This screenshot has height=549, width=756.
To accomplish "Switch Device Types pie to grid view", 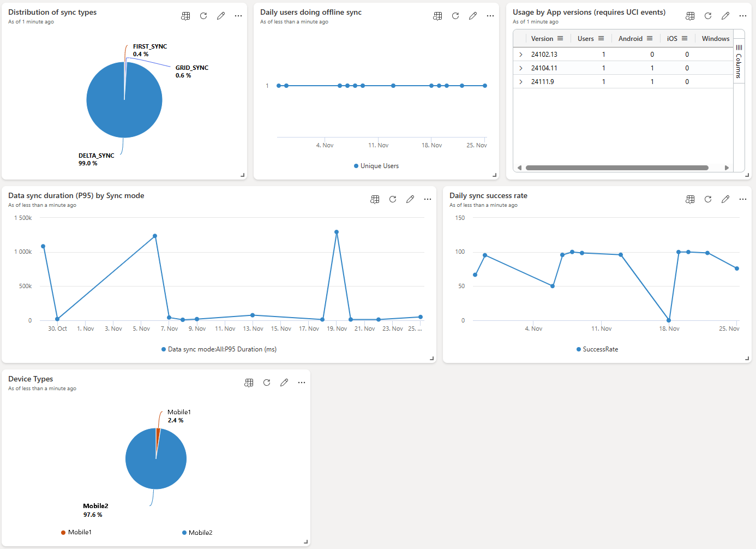I will pyautogui.click(x=249, y=383).
